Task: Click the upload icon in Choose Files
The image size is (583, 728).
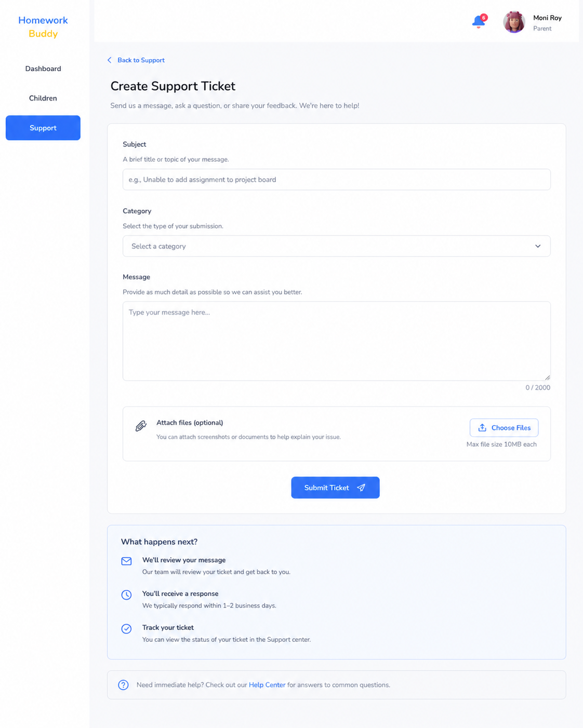Action: 482,428
